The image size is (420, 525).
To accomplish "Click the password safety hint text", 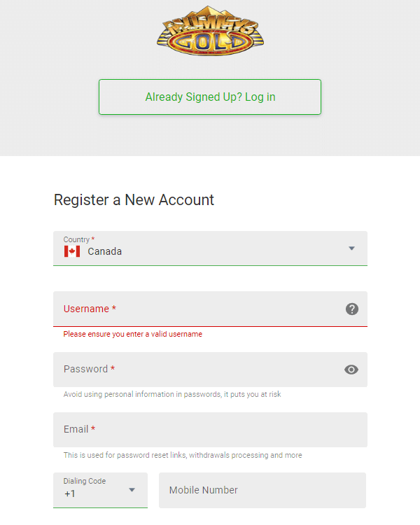I will (172, 395).
